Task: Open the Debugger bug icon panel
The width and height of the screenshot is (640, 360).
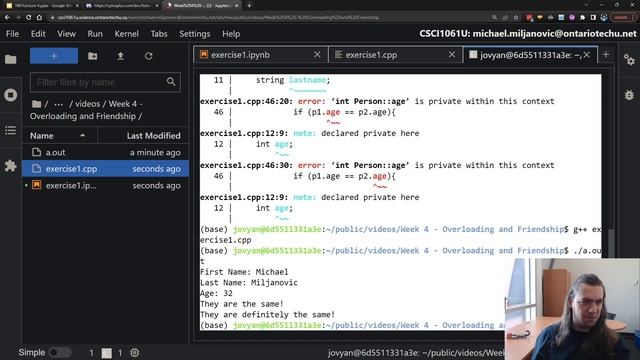Action: click(x=629, y=95)
